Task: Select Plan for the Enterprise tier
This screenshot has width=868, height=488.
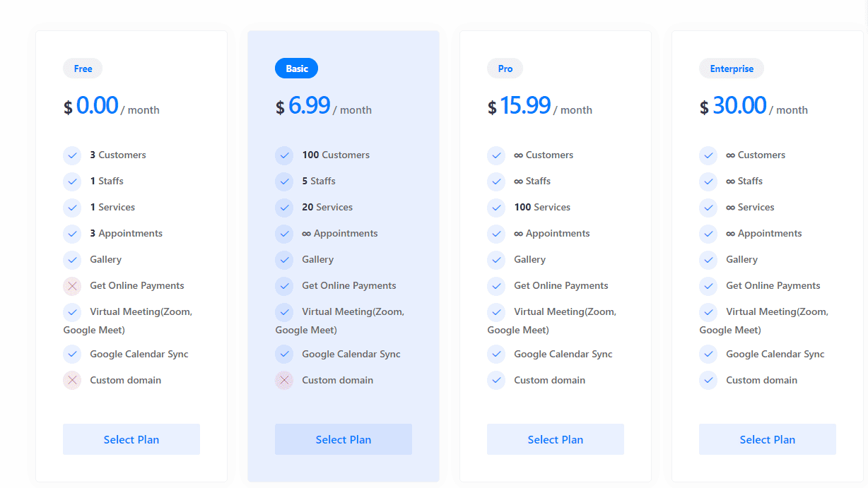Action: pos(767,439)
